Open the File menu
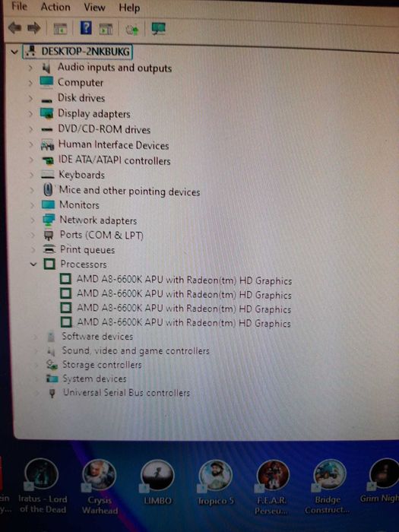Screen dimensions: 399x532 point(19,6)
